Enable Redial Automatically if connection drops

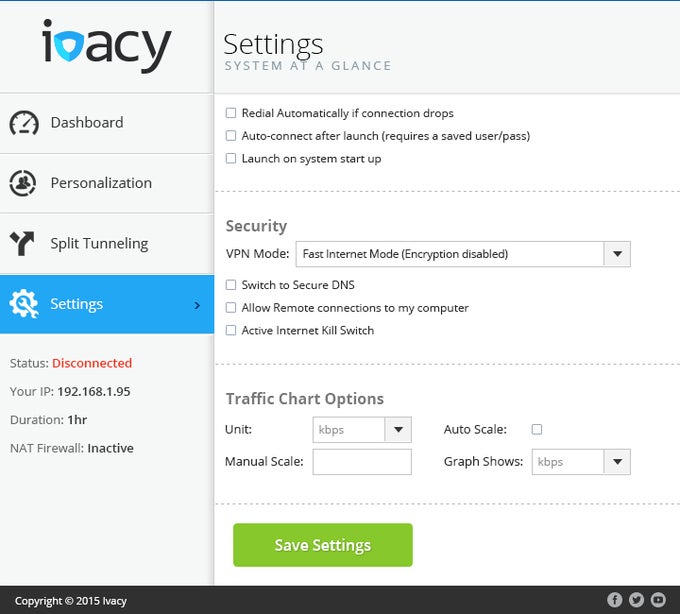[231, 113]
